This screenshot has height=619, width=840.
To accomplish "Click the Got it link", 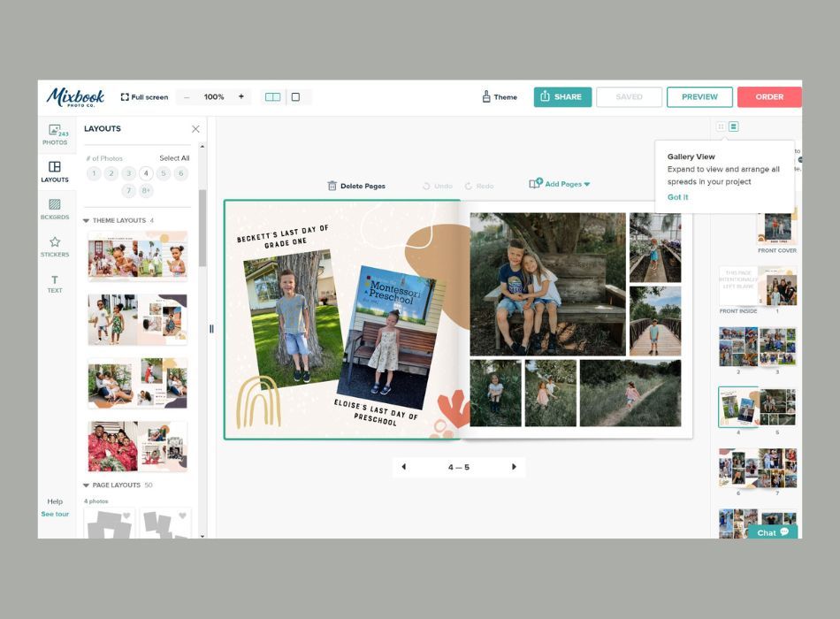I will tap(677, 197).
